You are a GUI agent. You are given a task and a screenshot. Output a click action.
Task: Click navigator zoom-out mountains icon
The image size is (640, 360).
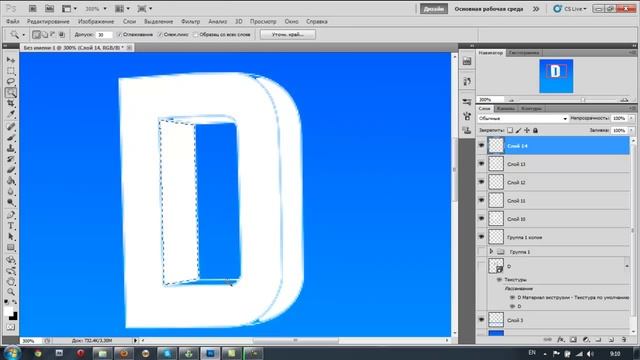point(511,100)
